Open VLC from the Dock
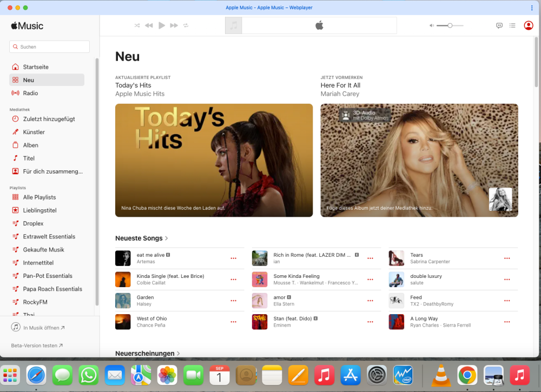541x392 pixels. click(441, 375)
